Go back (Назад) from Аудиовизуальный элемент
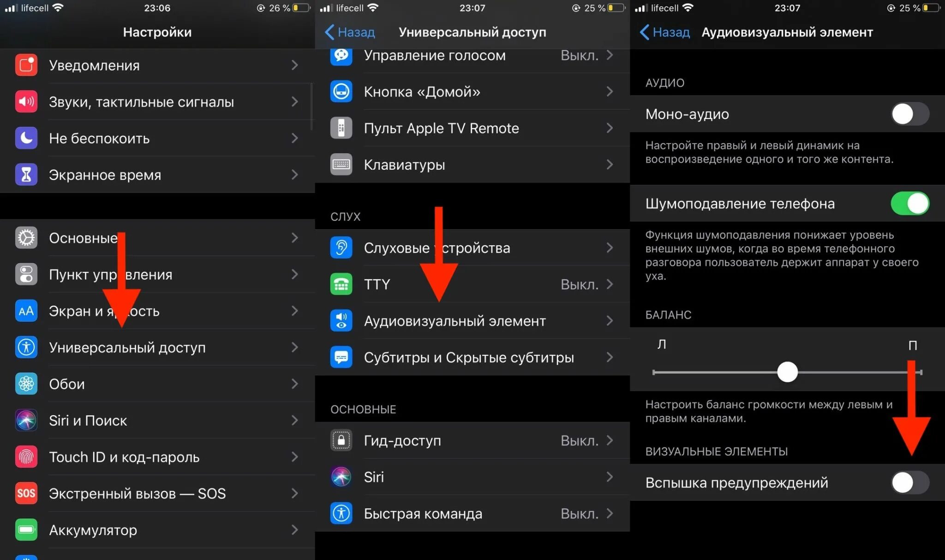The image size is (945, 560). point(664,32)
